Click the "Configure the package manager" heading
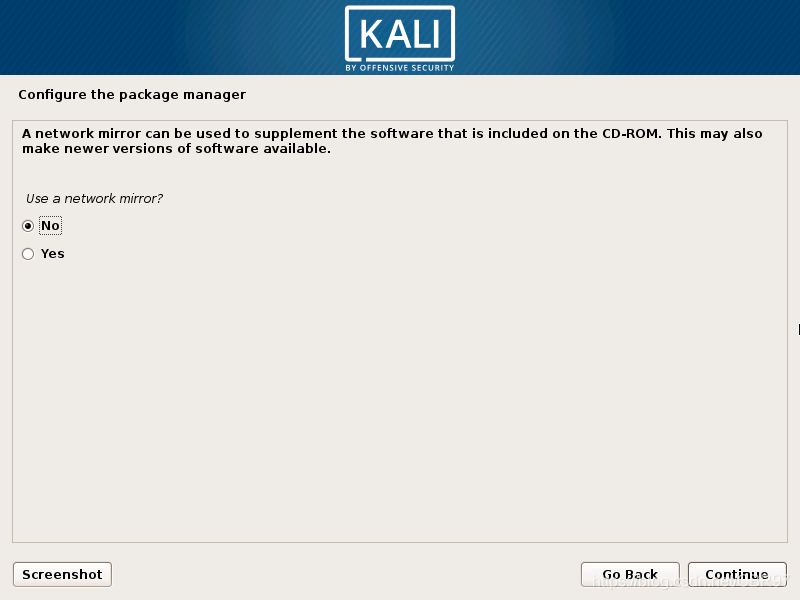The width and height of the screenshot is (800, 600). (x=132, y=95)
